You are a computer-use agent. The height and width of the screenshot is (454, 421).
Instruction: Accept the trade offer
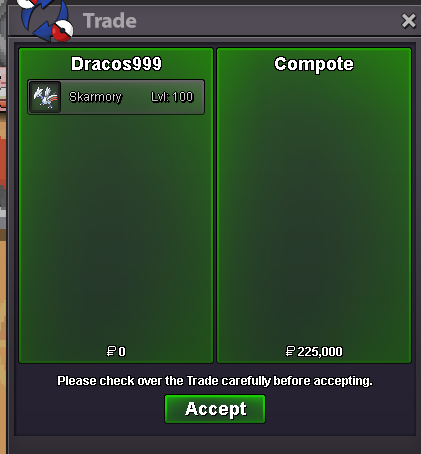coord(215,409)
